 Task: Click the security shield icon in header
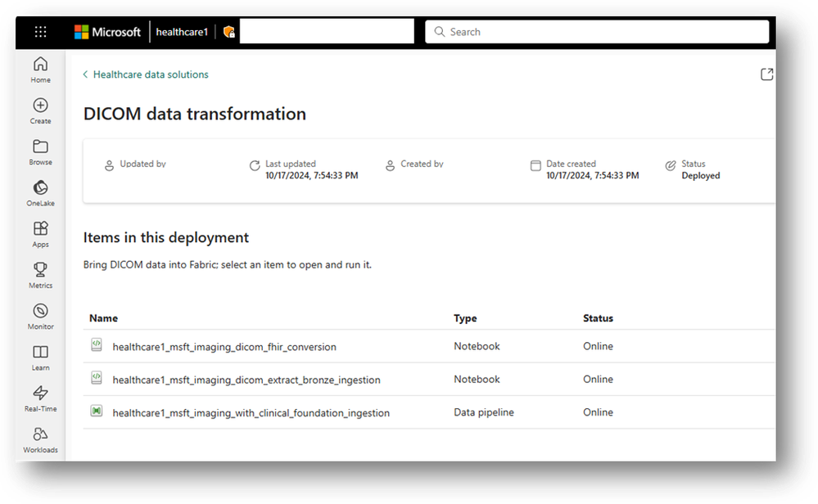(228, 32)
